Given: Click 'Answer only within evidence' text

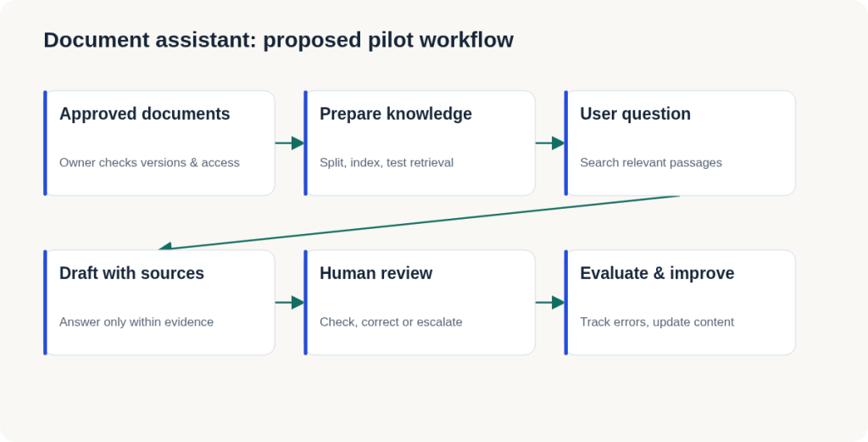Looking at the screenshot, I should [136, 322].
